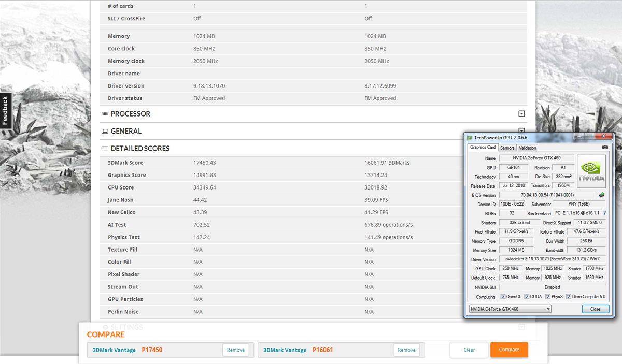Open the NVIDIA GeForce GTX 460 card dropdown
The width and height of the screenshot is (622, 364).
point(510,309)
